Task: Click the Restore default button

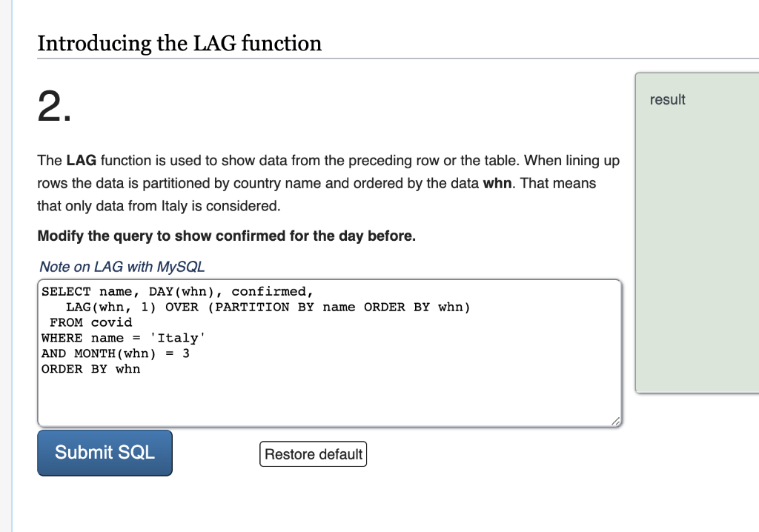Action: [313, 453]
